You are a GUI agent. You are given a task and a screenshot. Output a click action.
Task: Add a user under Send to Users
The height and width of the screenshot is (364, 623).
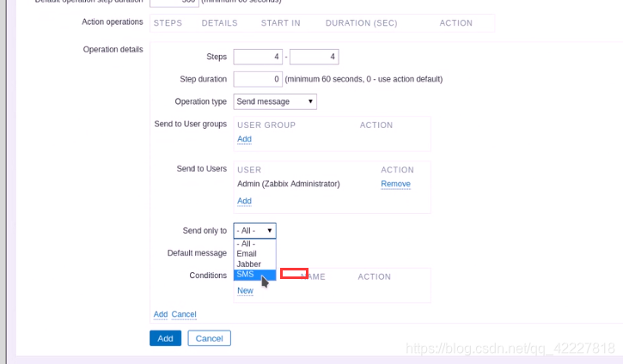pos(244,201)
